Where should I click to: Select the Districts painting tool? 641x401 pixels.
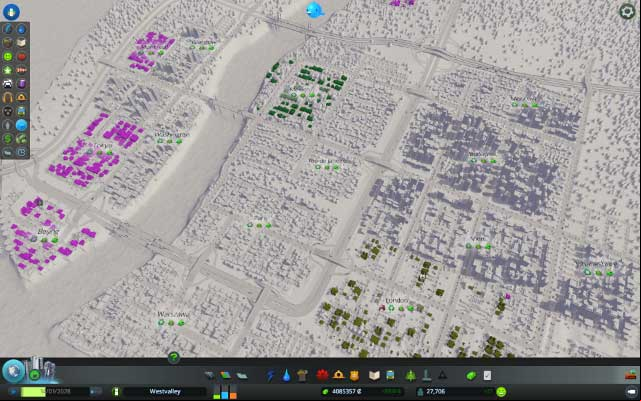[x=242, y=375]
